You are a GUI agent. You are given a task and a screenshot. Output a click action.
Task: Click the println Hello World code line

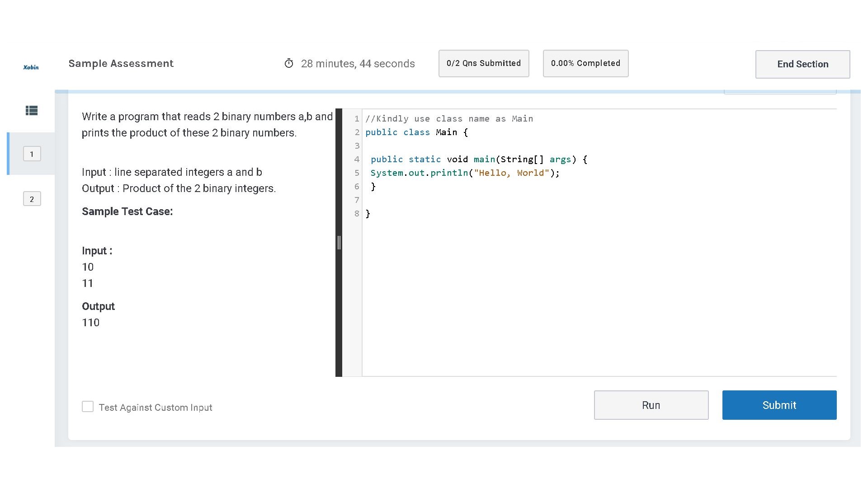pyautogui.click(x=465, y=173)
